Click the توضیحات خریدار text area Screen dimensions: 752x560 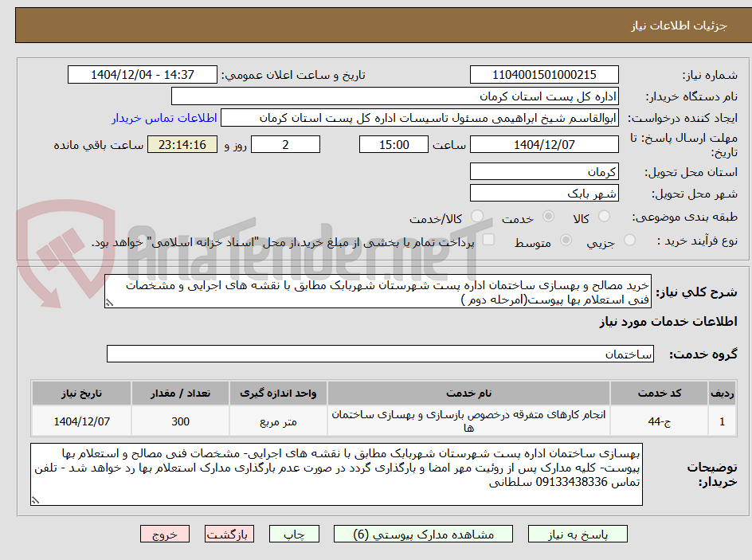[x=336, y=474]
